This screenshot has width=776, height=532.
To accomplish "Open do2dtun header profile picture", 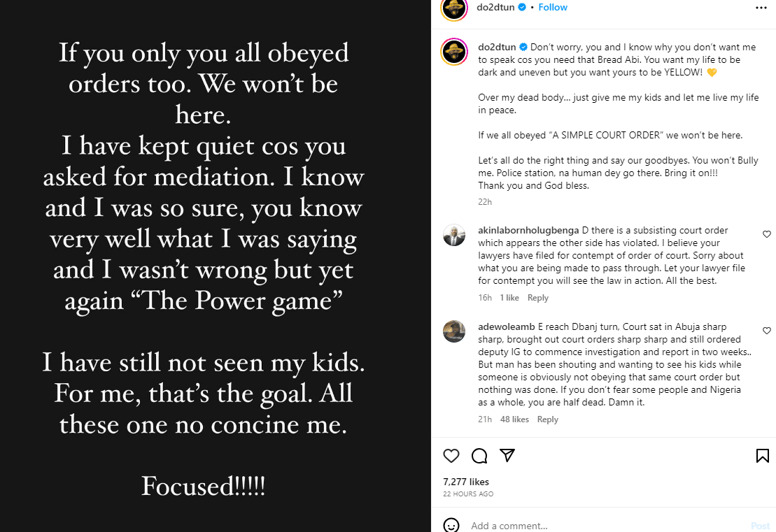I will (454, 8).
